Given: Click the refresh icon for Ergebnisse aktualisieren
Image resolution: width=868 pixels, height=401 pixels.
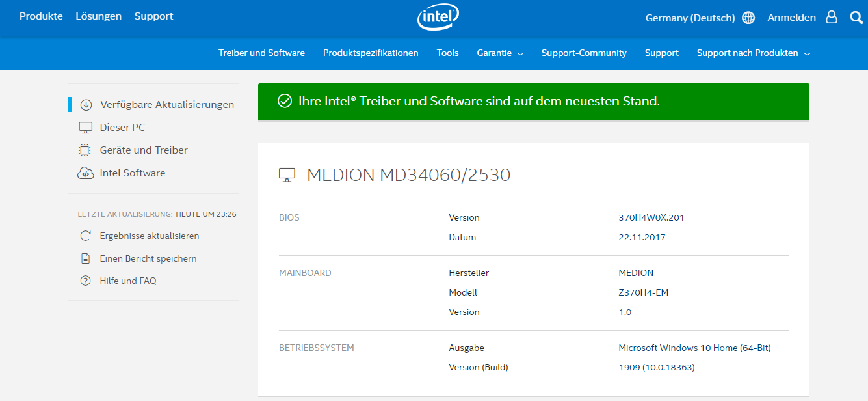Looking at the screenshot, I should click(85, 236).
